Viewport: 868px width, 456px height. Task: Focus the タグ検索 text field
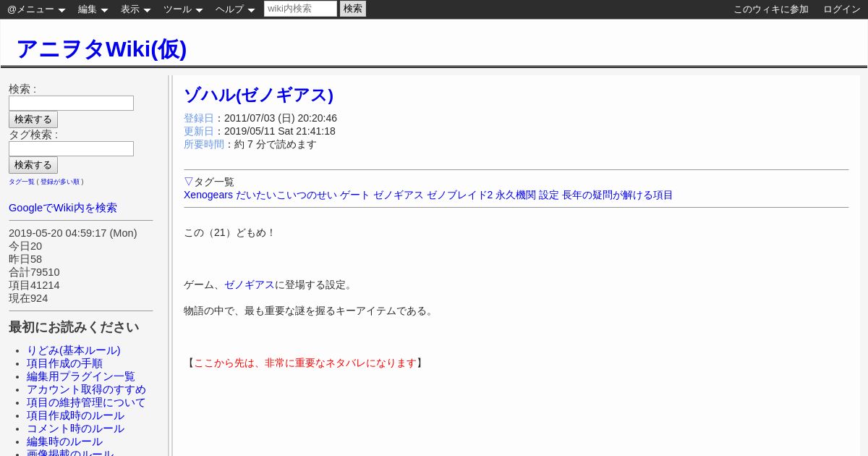(71, 148)
